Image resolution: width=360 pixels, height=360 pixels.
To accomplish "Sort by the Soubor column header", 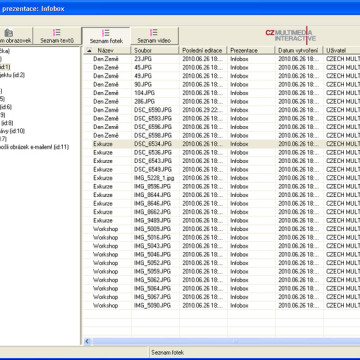I will (155, 50).
